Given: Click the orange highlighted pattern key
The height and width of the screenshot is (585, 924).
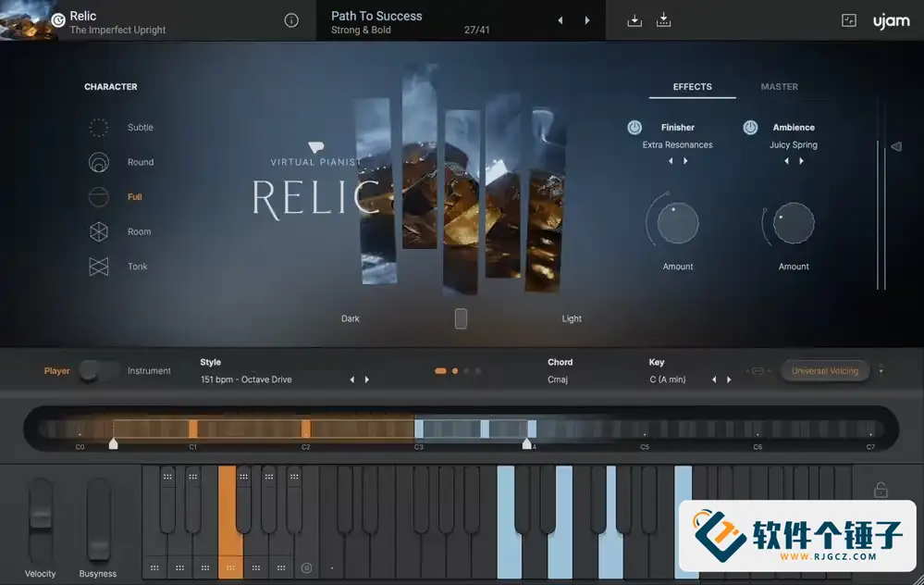Looking at the screenshot, I should click(230, 522).
